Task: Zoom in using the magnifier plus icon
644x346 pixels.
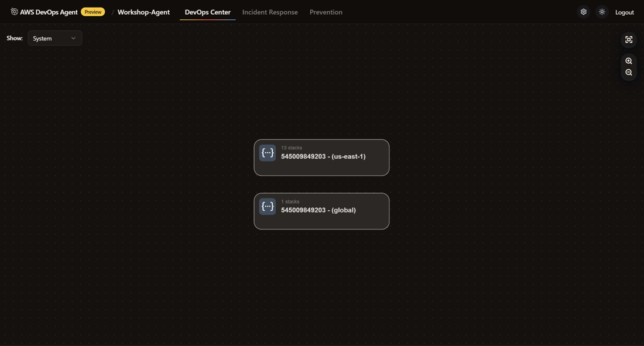Action: pos(628,60)
